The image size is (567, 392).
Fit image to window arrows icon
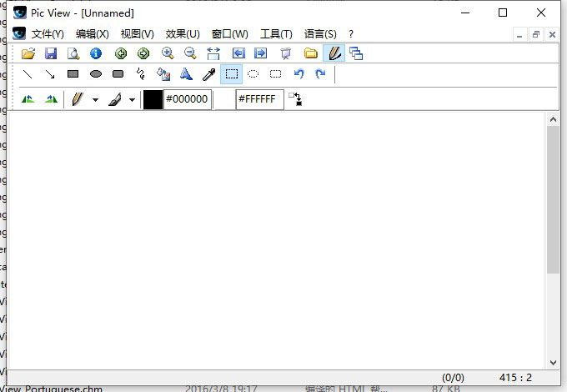pos(213,53)
